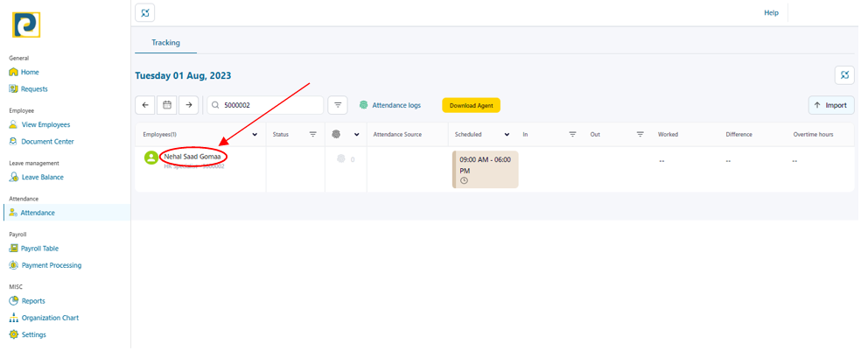Image resolution: width=868 pixels, height=351 pixels.
Task: Switch to the Tracking tab
Action: (x=165, y=42)
